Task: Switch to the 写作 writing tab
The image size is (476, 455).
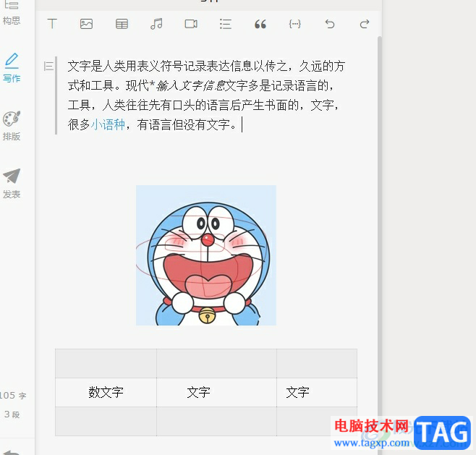Action: click(12, 68)
